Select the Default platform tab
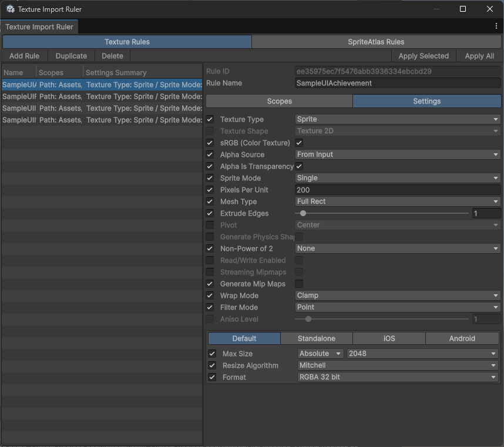The image size is (504, 447). coord(244,338)
